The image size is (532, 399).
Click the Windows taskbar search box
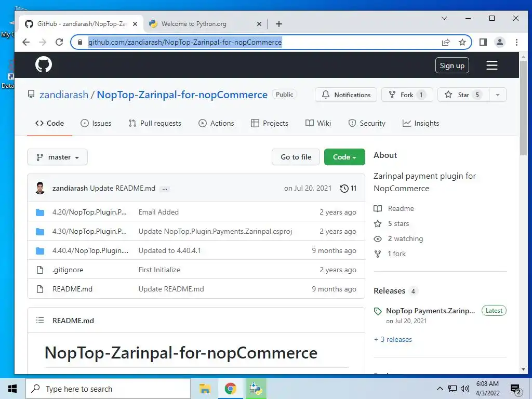coord(108,389)
